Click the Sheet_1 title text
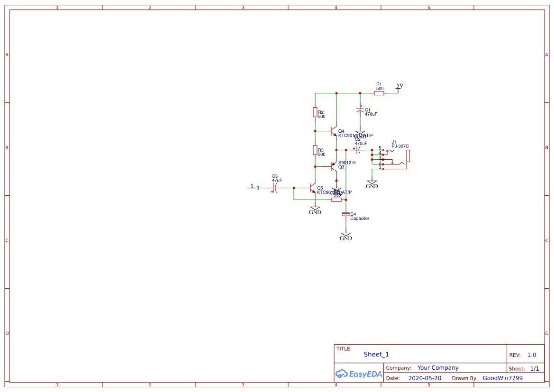Image resolution: width=554 pixels, height=392 pixels. coord(376,354)
